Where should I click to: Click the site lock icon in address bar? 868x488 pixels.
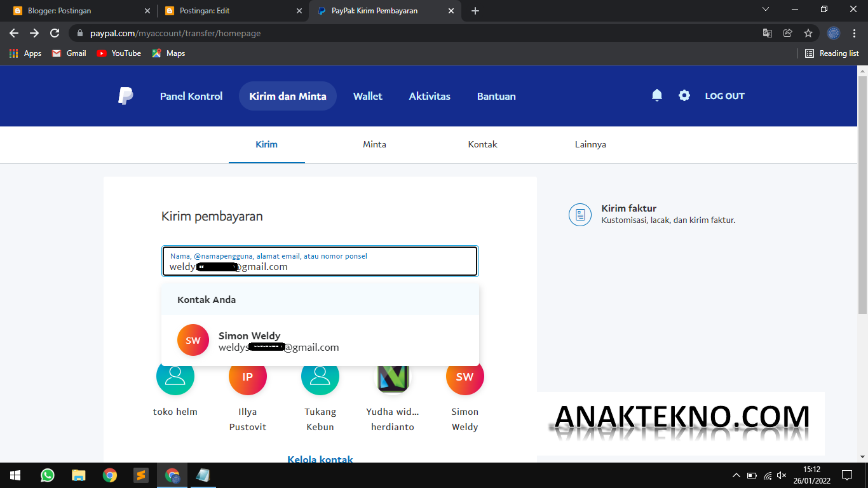coord(80,33)
